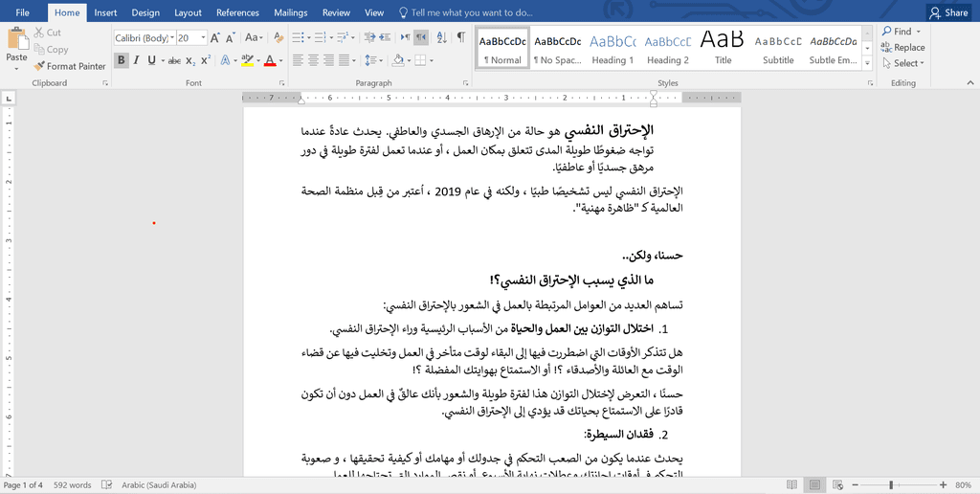Click zoom out minus button

coord(855,484)
